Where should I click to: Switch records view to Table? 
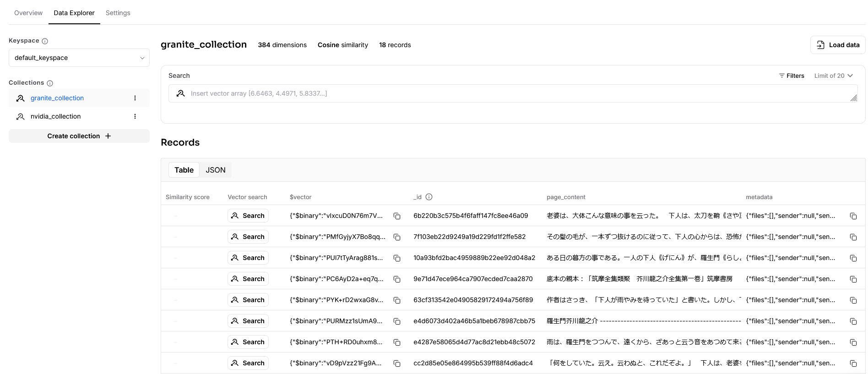point(184,170)
